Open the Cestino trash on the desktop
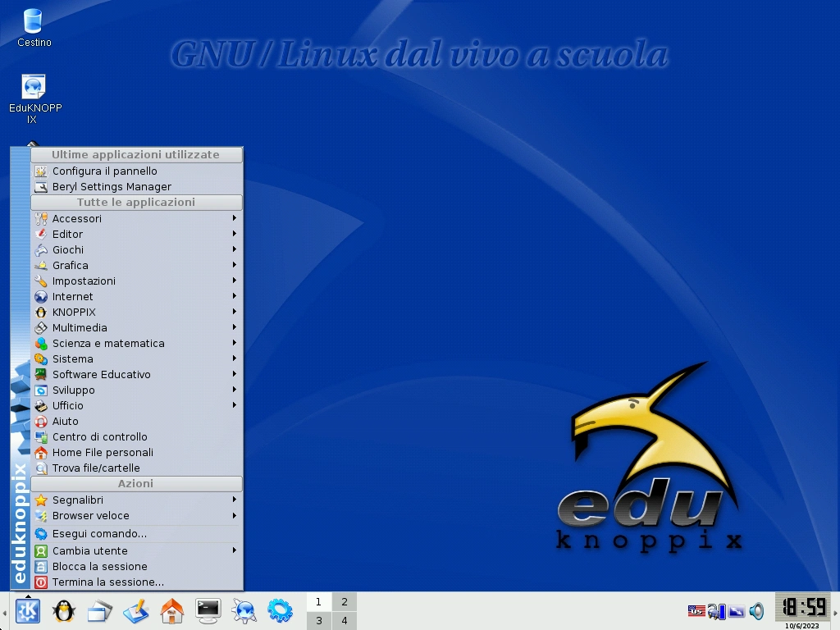 [x=33, y=25]
